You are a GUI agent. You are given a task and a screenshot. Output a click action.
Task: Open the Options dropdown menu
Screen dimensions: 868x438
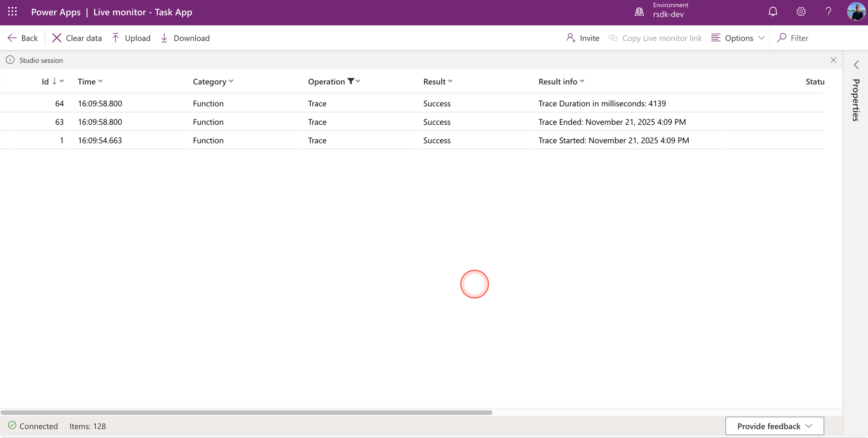pos(738,38)
